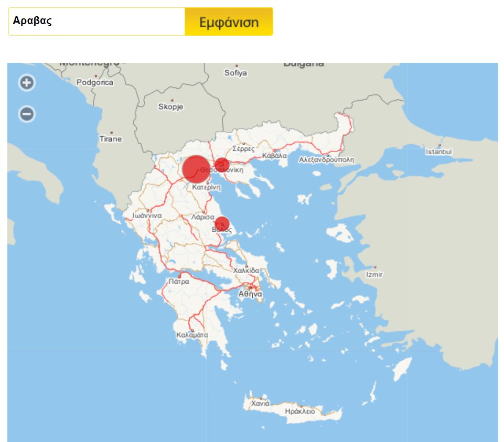The width and height of the screenshot is (504, 442).
Task: Click the Χανιά label on Crete
Action: (x=260, y=403)
